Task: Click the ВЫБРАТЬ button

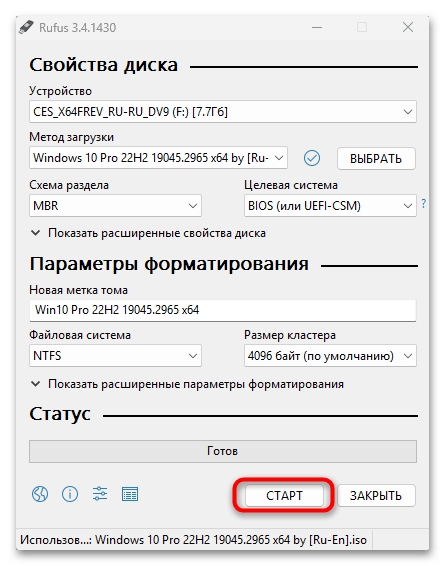Action: 376,158
